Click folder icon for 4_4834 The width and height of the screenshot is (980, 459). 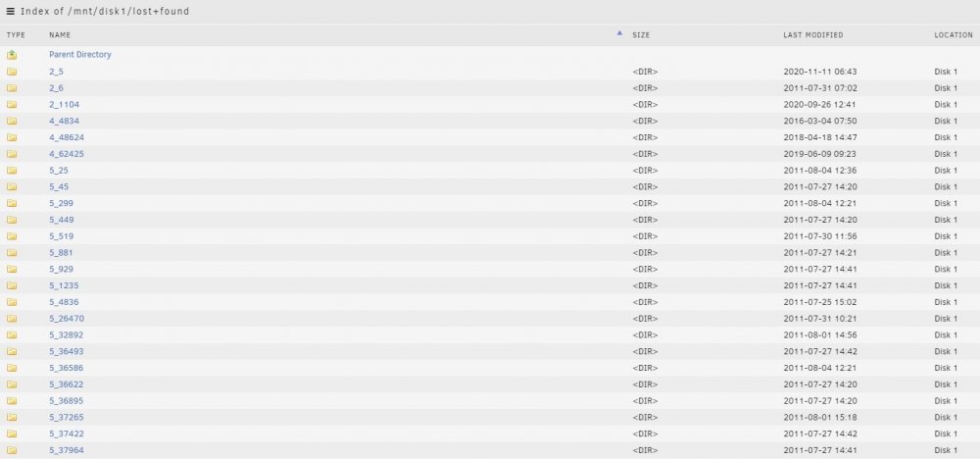[12, 121]
